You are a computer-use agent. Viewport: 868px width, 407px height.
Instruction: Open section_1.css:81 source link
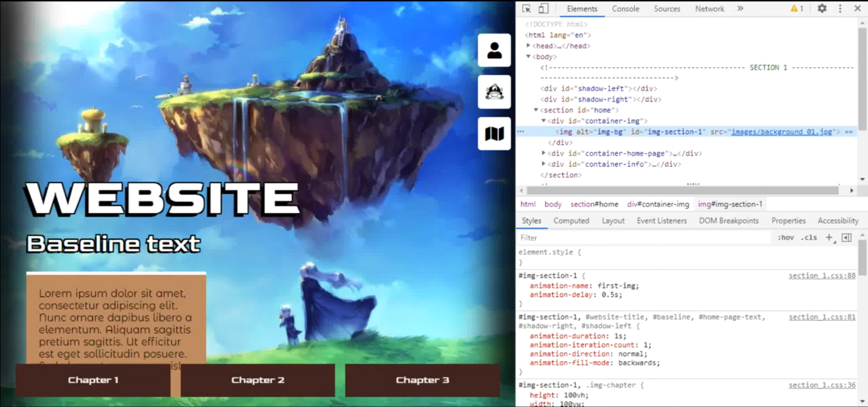(x=821, y=317)
